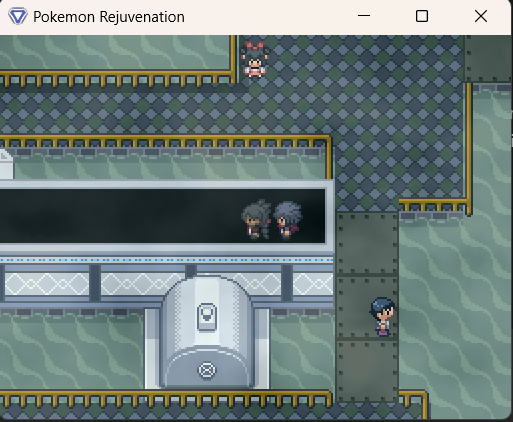
Task: Click the riveted metal plate above the player
Action: [367, 243]
